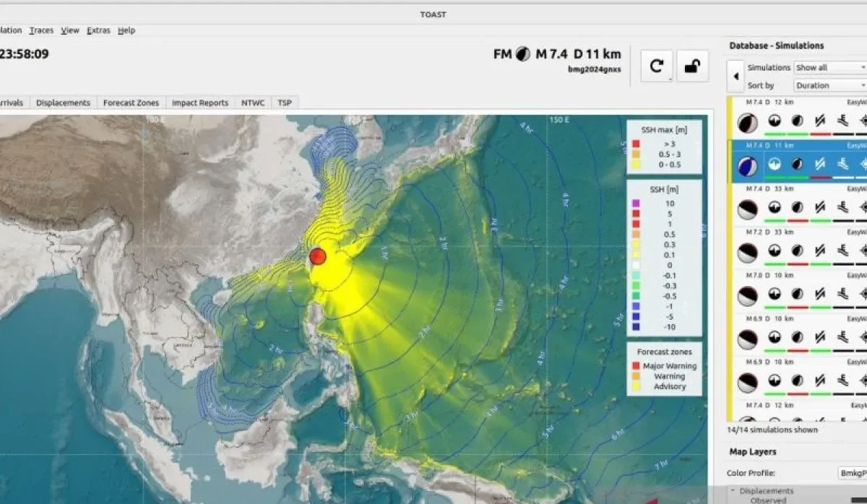
Task: Click the refresh/reload arrow button
Action: [x=657, y=66]
